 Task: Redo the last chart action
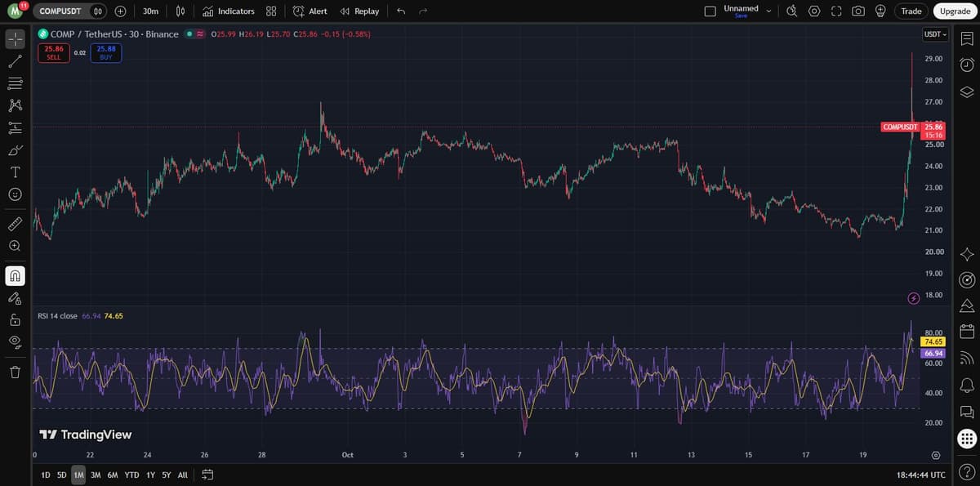tap(423, 11)
